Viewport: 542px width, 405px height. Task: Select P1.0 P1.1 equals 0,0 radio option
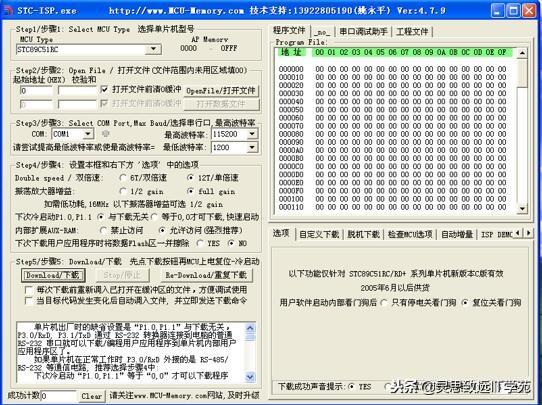click(x=154, y=217)
